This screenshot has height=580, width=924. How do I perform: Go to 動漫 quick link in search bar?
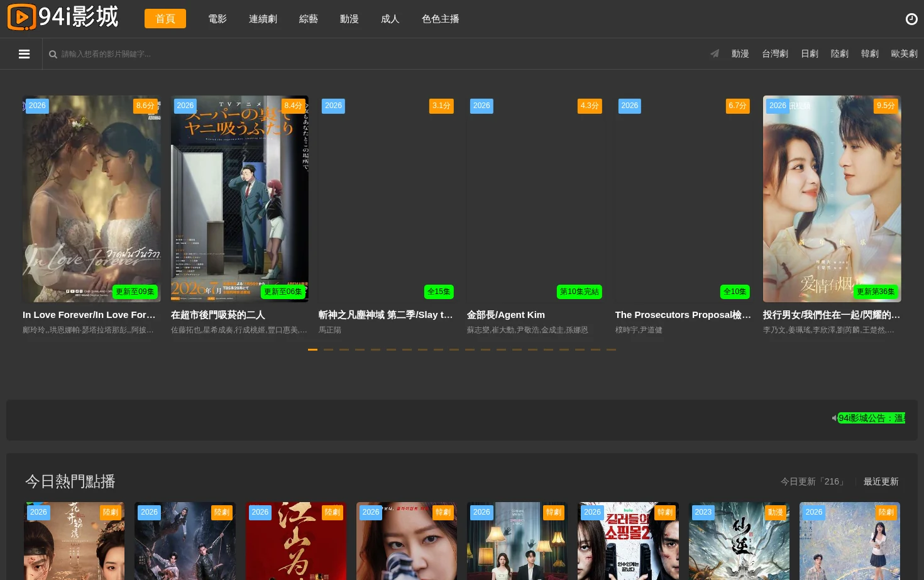point(740,53)
